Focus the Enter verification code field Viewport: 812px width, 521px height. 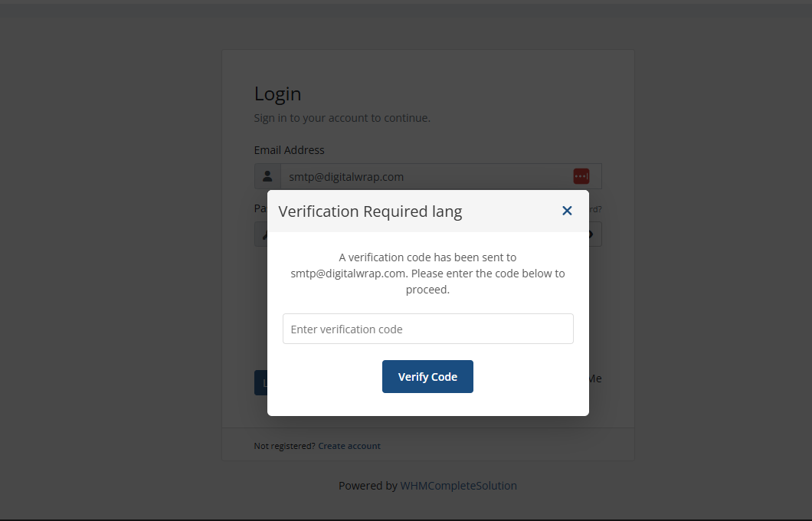click(427, 329)
